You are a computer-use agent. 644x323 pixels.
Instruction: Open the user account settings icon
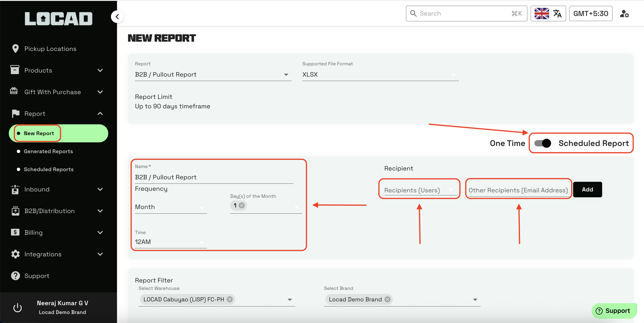[x=624, y=14]
